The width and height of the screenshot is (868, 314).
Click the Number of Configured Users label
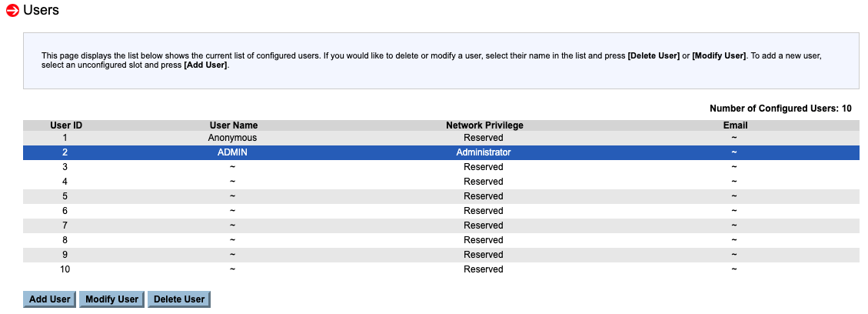pyautogui.click(x=780, y=109)
